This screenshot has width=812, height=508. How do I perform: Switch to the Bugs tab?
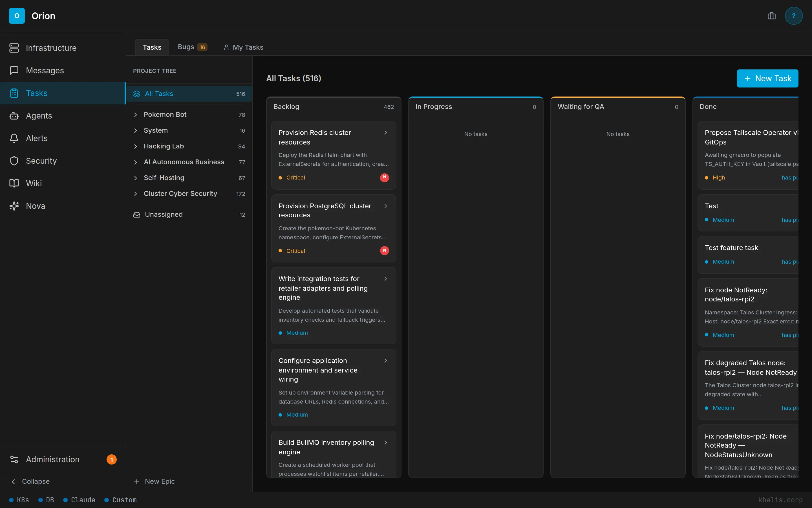pyautogui.click(x=192, y=47)
